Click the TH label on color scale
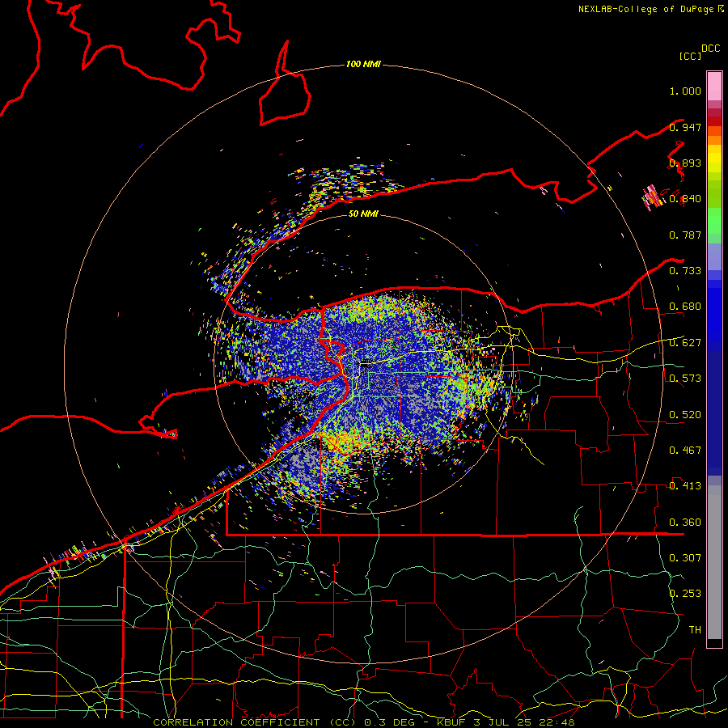The width and height of the screenshot is (728, 728). [x=695, y=630]
